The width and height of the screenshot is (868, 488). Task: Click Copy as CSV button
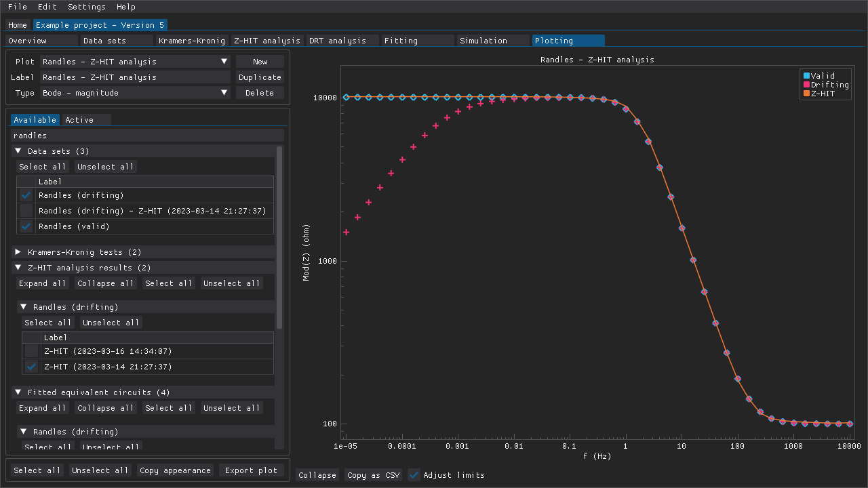[x=374, y=475]
